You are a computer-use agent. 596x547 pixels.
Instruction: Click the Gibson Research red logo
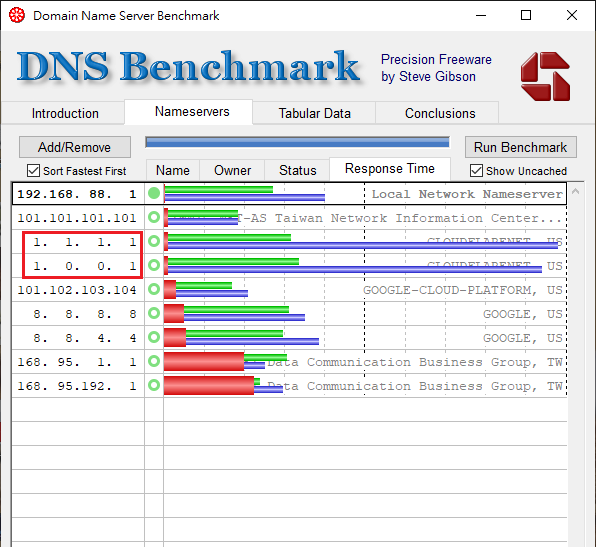[x=545, y=76]
